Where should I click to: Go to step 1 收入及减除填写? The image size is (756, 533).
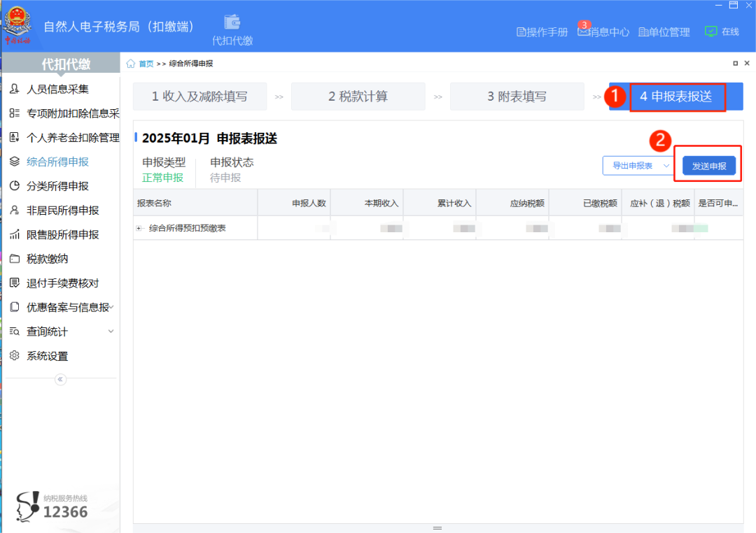point(199,97)
